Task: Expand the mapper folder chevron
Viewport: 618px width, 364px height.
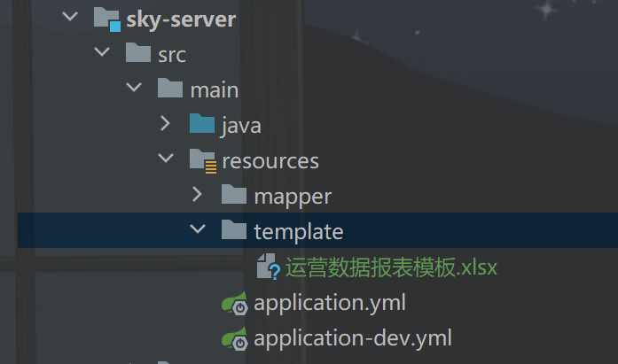Action: [197, 194]
